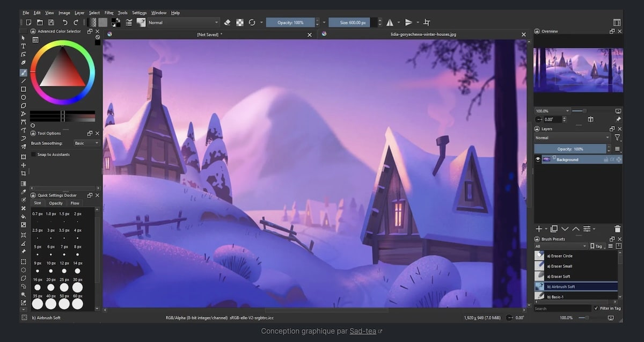Click the wrap-around mode icon

(x=427, y=23)
